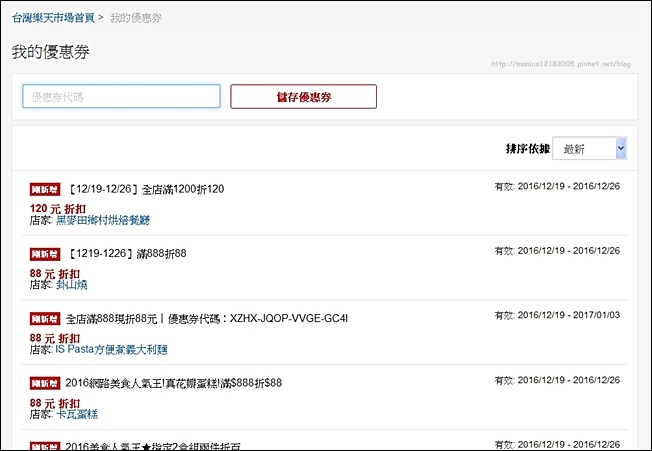The width and height of the screenshot is (652, 451).
Task: Click the 儲存優惠券 button
Action: click(x=304, y=96)
